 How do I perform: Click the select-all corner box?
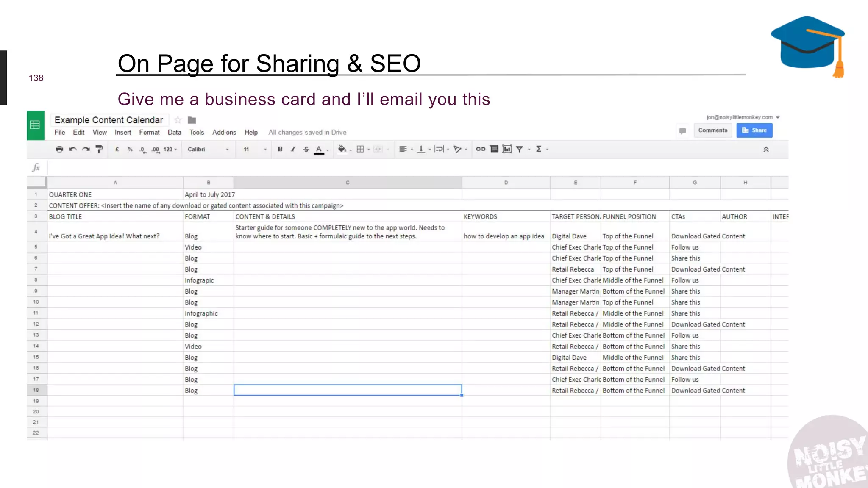(x=36, y=183)
